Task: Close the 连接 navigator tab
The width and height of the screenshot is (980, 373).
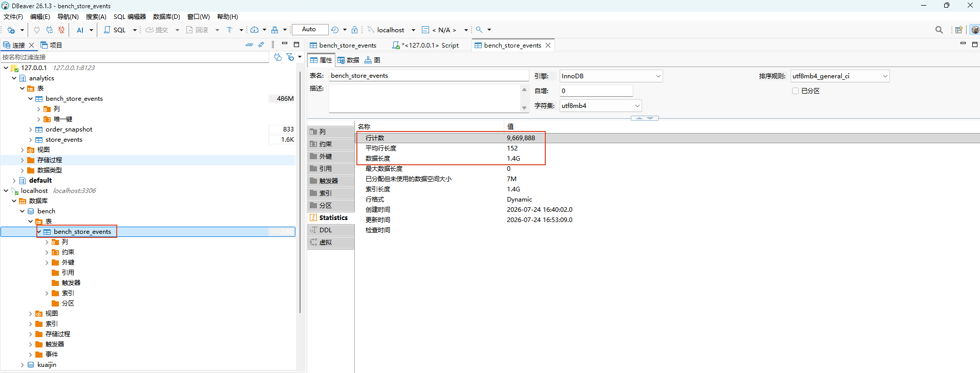Action: [x=31, y=45]
